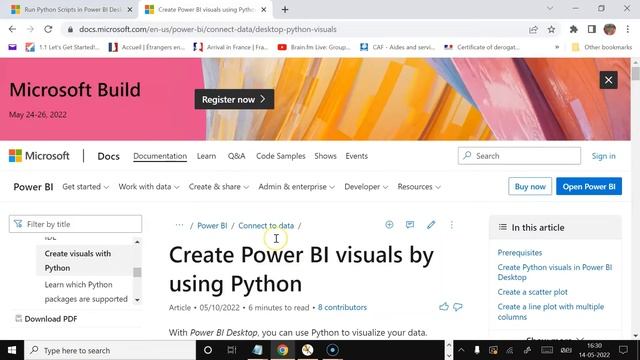Reload the page with the refresh icon
The image size is (640, 360).
click(48, 29)
